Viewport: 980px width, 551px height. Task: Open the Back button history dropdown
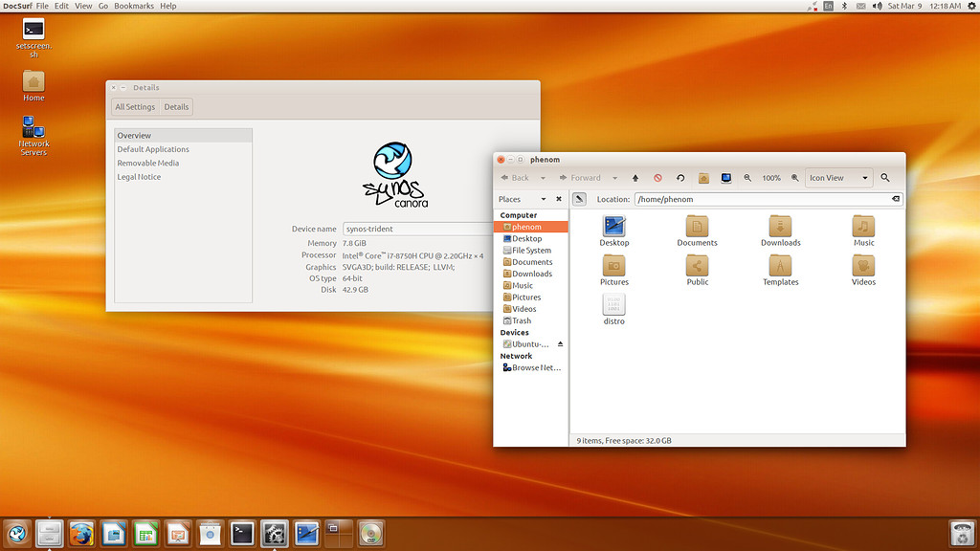pyautogui.click(x=544, y=178)
